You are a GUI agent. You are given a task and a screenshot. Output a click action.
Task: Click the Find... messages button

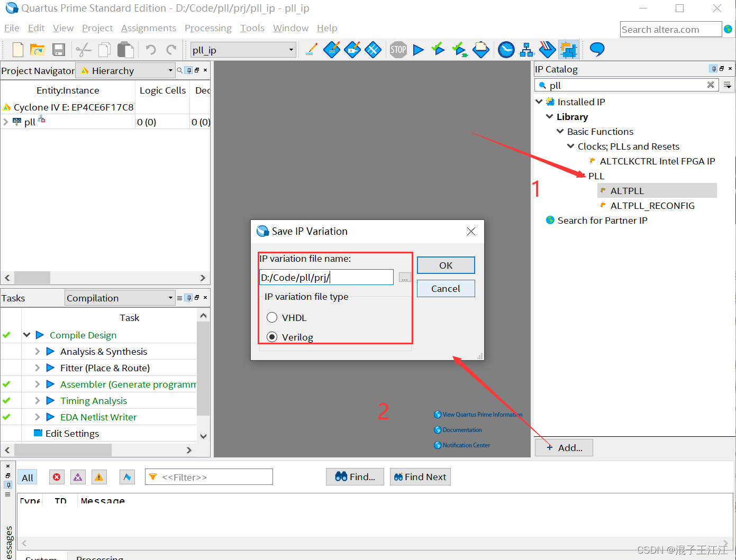[x=355, y=476]
